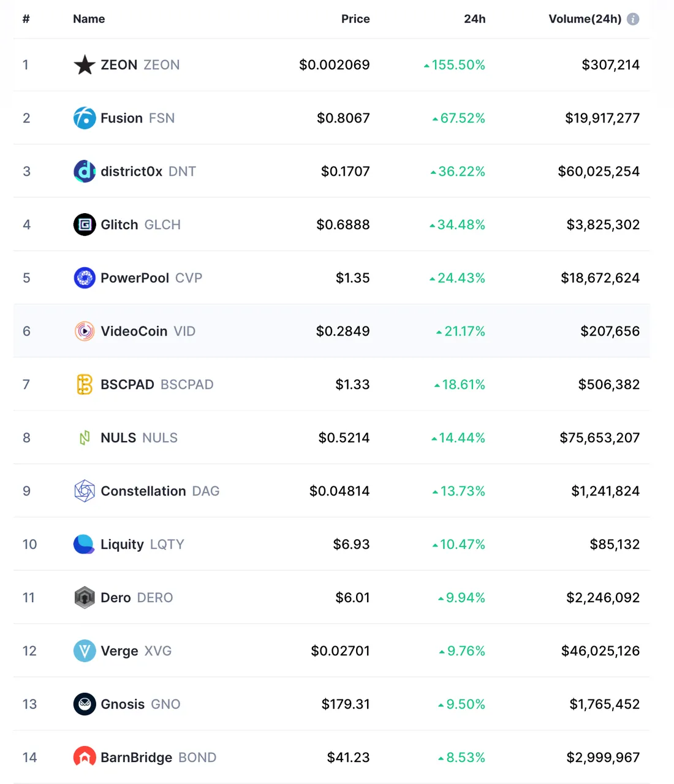The height and width of the screenshot is (784, 674).
Task: Sort by the # rank column header
Action: (26, 19)
